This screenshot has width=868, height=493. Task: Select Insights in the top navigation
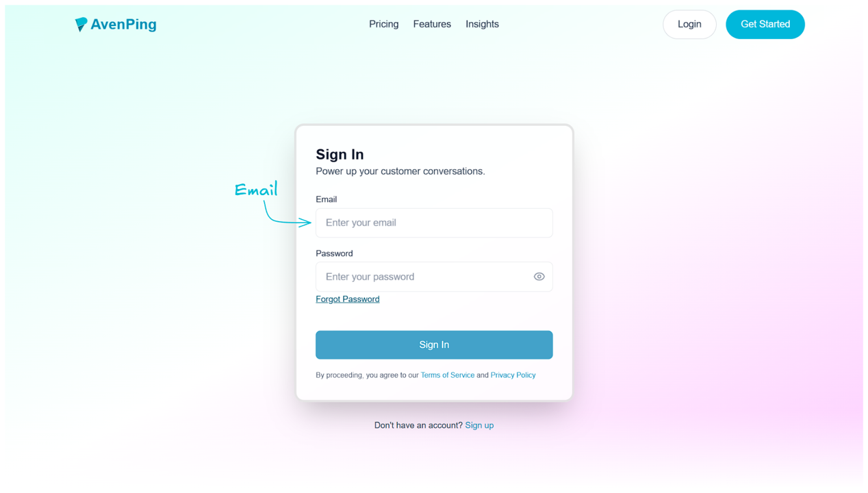click(482, 24)
